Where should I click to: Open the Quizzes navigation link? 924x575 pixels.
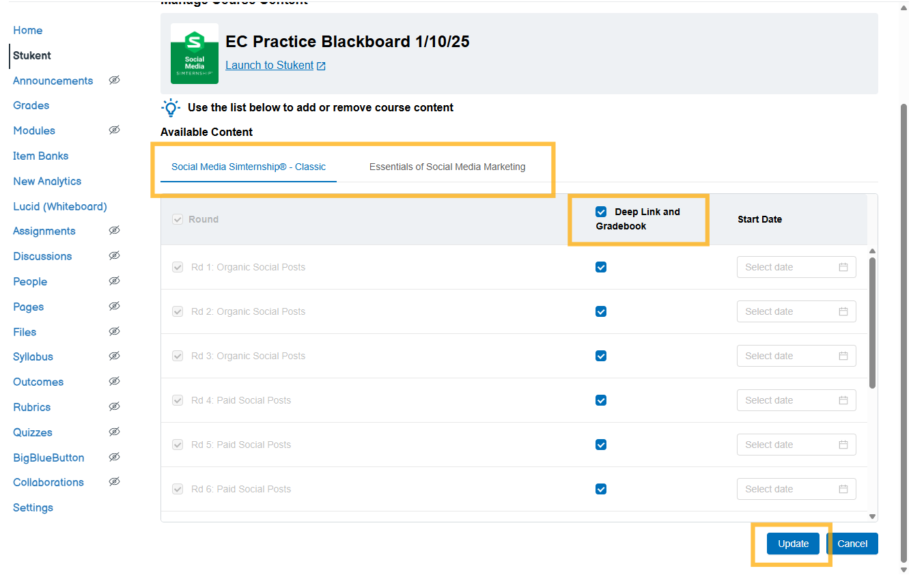point(32,432)
